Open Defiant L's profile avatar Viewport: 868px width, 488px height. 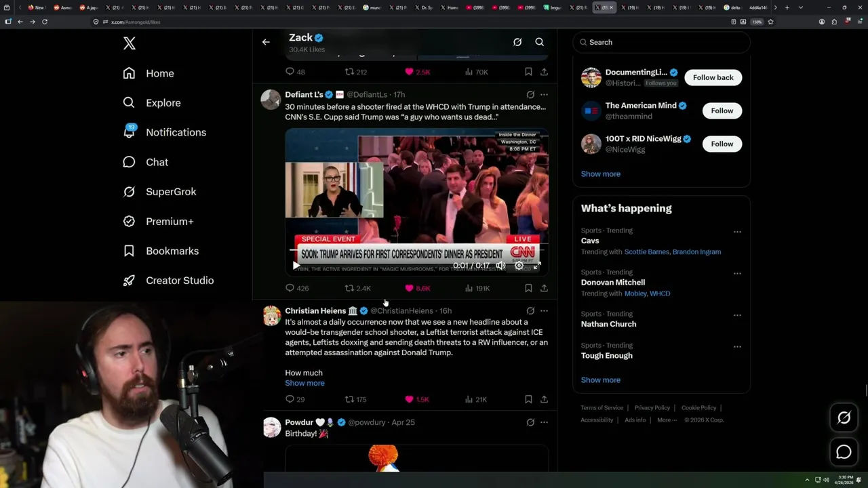point(271,99)
